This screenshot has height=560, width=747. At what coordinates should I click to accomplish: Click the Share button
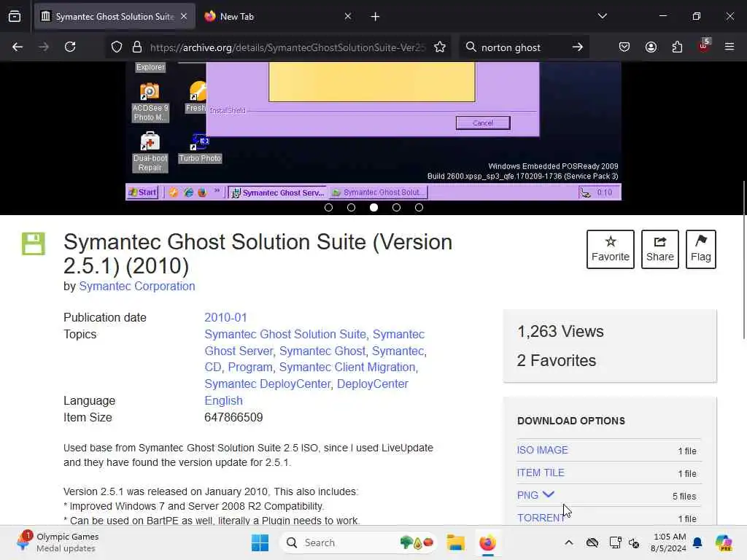click(x=659, y=249)
